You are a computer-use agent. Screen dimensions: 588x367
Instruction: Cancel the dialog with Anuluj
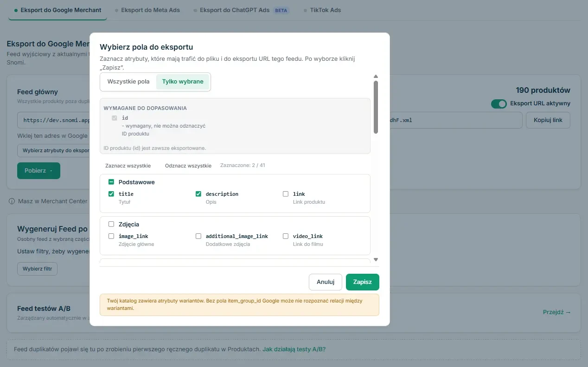coord(326,282)
